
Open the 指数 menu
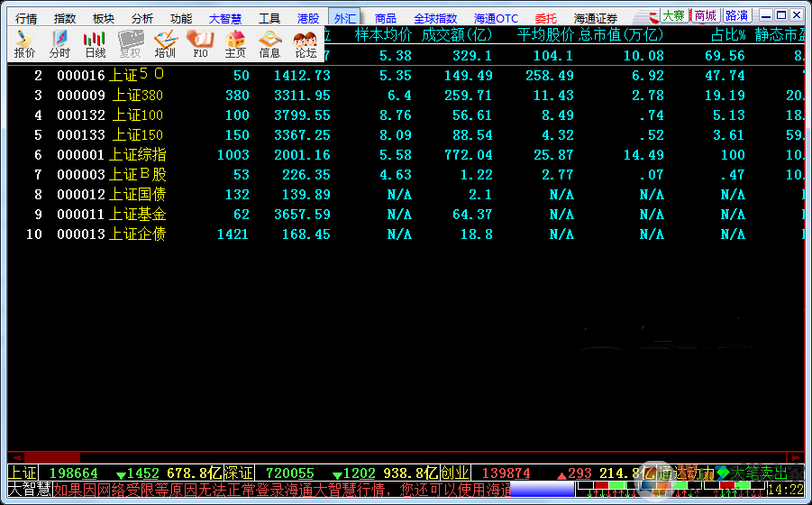[65, 19]
